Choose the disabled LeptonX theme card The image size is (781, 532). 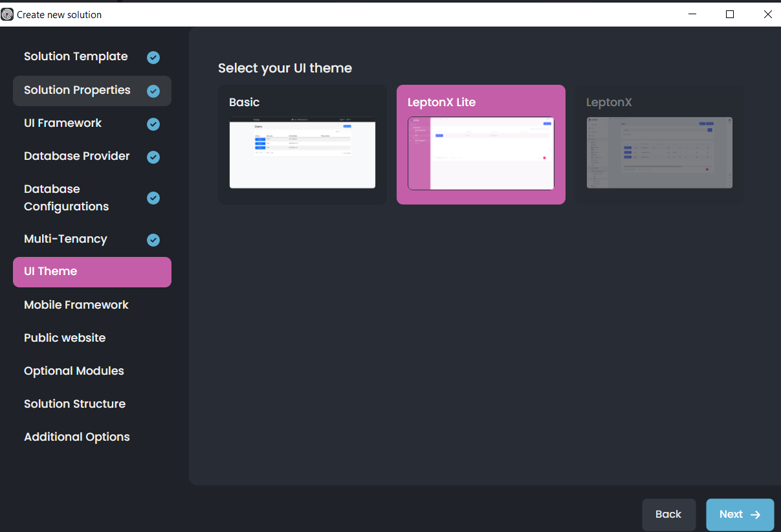click(x=659, y=145)
